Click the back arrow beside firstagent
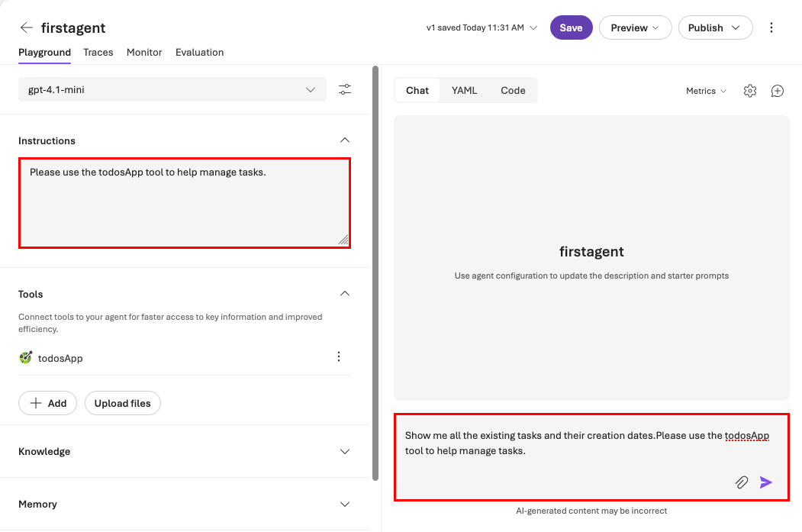This screenshot has height=532, width=802. coord(26,27)
